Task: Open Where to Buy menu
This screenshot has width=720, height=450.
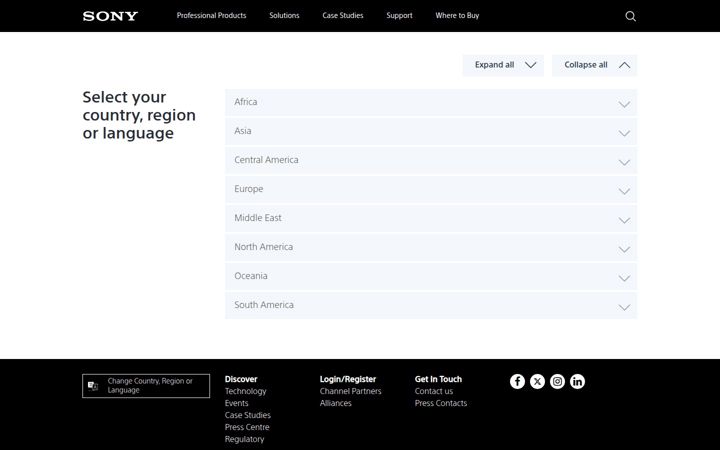Action: (457, 16)
